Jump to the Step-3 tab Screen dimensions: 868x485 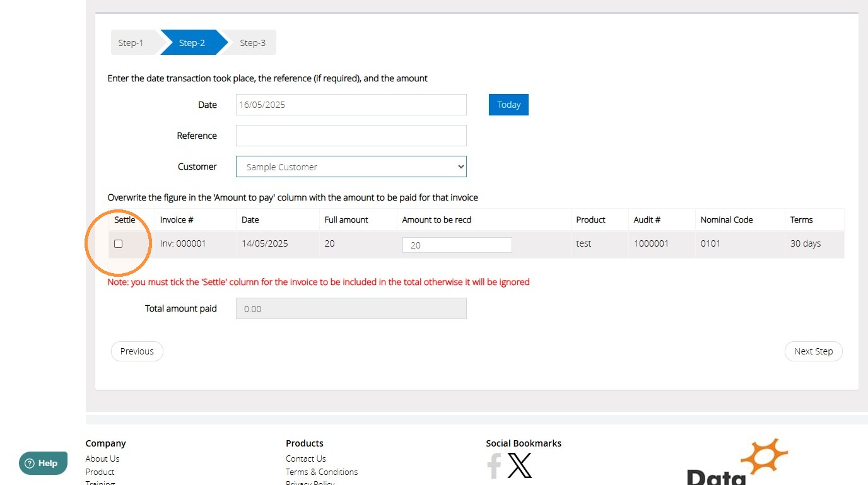[x=252, y=43]
